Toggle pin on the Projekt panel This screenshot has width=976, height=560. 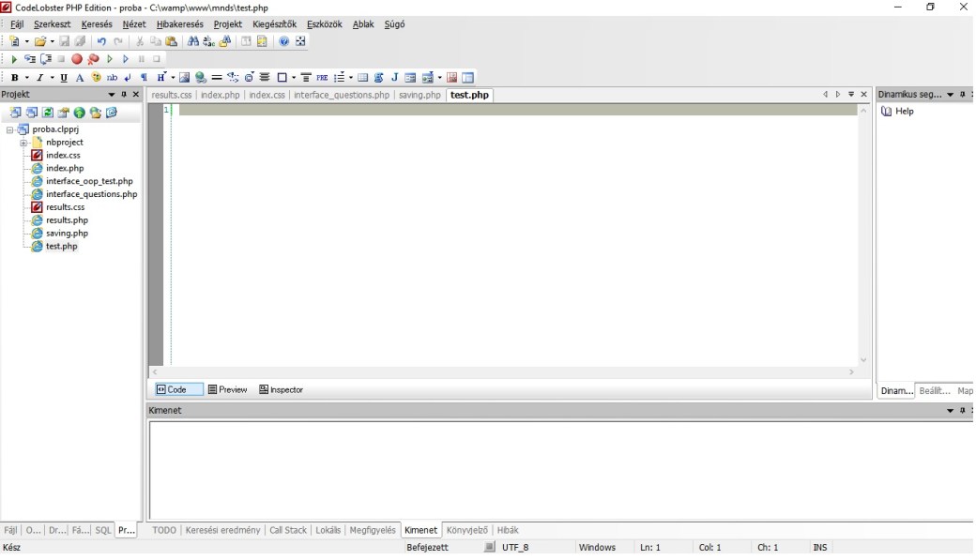click(124, 95)
